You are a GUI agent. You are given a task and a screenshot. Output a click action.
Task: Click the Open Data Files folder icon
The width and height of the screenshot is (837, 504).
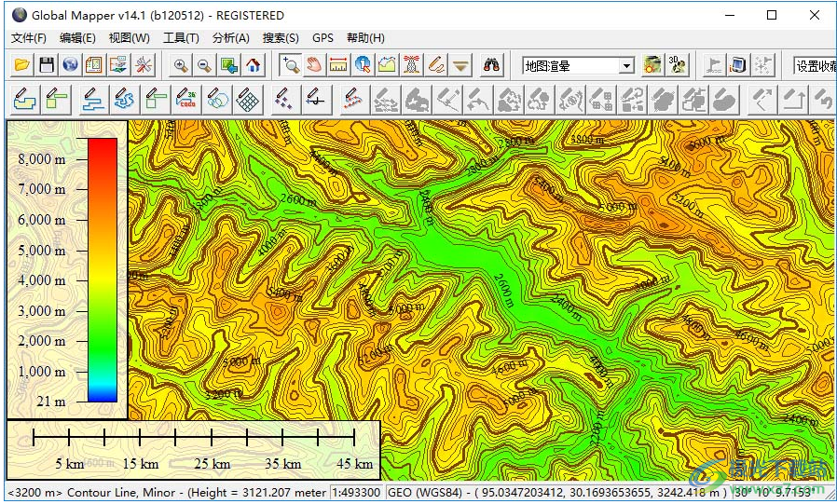pos(21,65)
